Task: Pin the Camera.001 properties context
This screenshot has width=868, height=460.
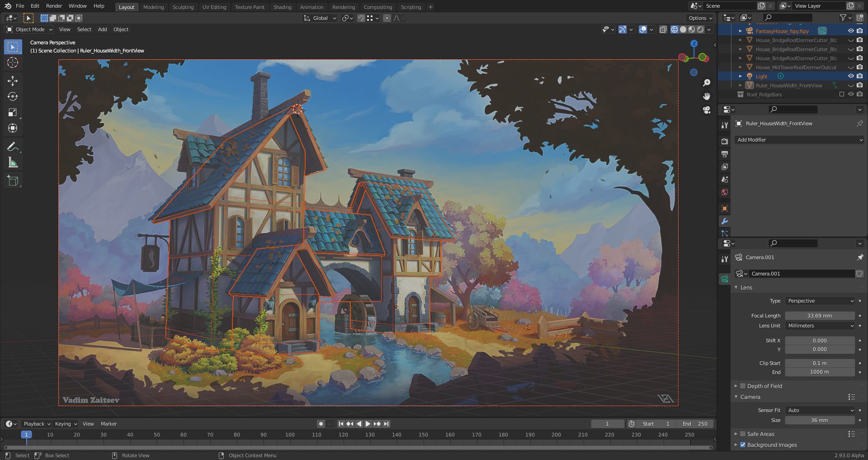Action: 860,257
